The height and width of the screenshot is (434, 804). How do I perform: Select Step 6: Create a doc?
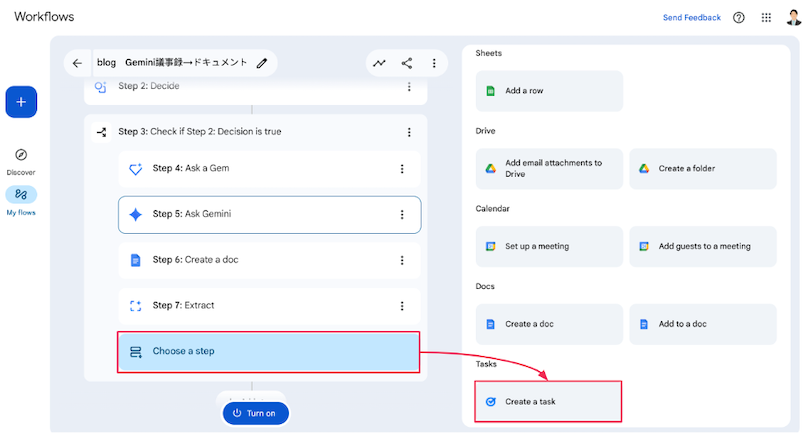(x=269, y=260)
